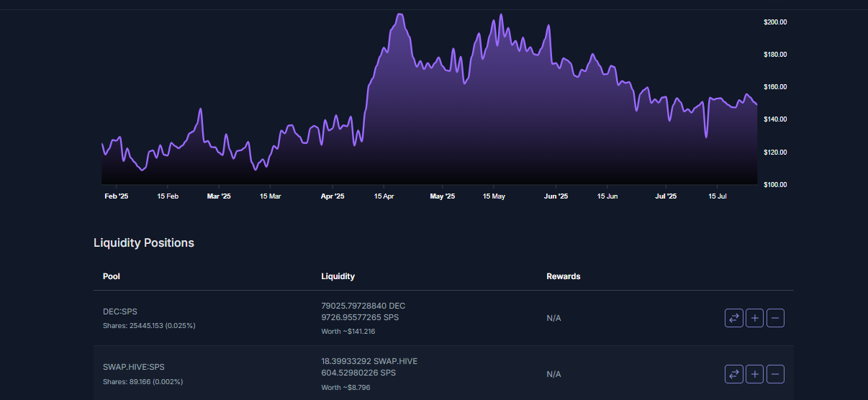Click the Rewards column header
This screenshot has height=400, width=868.
(x=564, y=276)
